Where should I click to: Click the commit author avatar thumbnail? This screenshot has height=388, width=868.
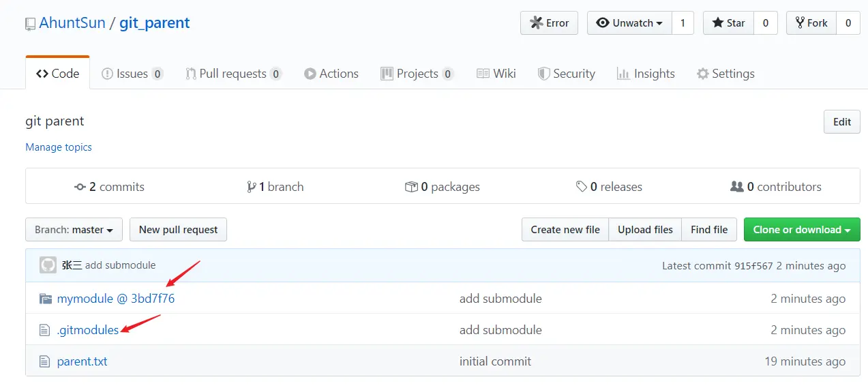(x=48, y=265)
